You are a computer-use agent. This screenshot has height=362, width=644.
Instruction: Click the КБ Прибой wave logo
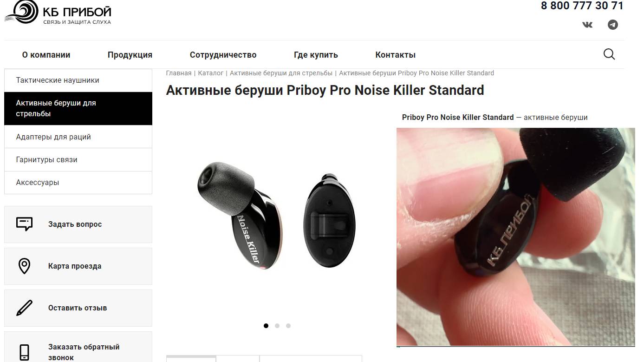(21, 12)
